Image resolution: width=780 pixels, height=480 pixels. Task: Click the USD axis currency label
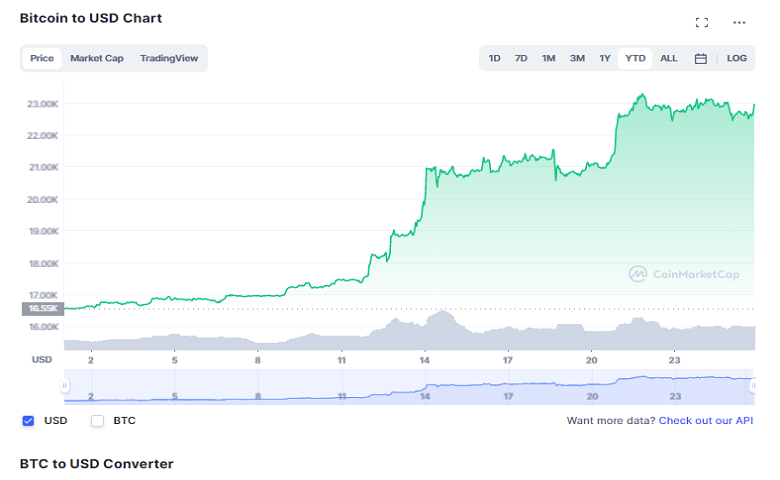(42, 360)
